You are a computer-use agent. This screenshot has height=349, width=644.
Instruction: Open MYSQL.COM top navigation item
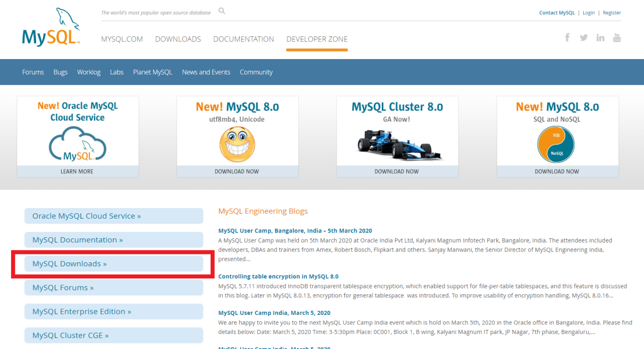coord(122,39)
